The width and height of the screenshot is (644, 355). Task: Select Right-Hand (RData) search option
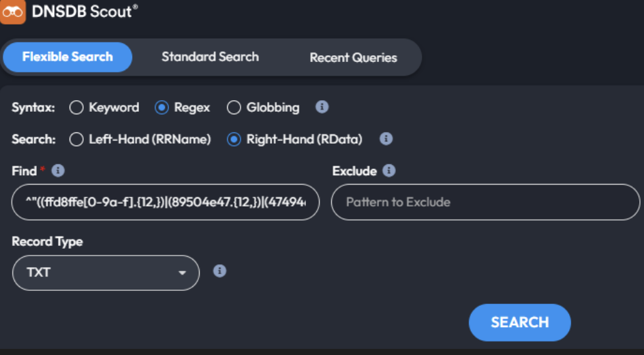coord(234,140)
